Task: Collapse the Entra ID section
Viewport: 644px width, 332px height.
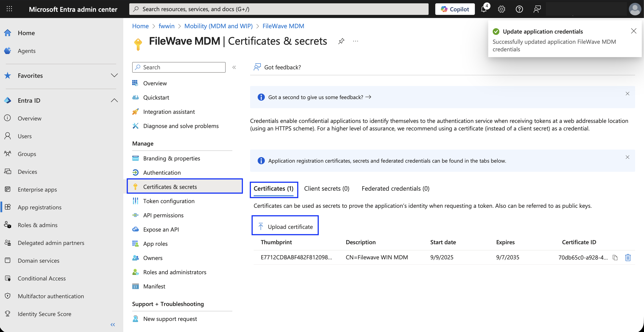Action: [114, 100]
